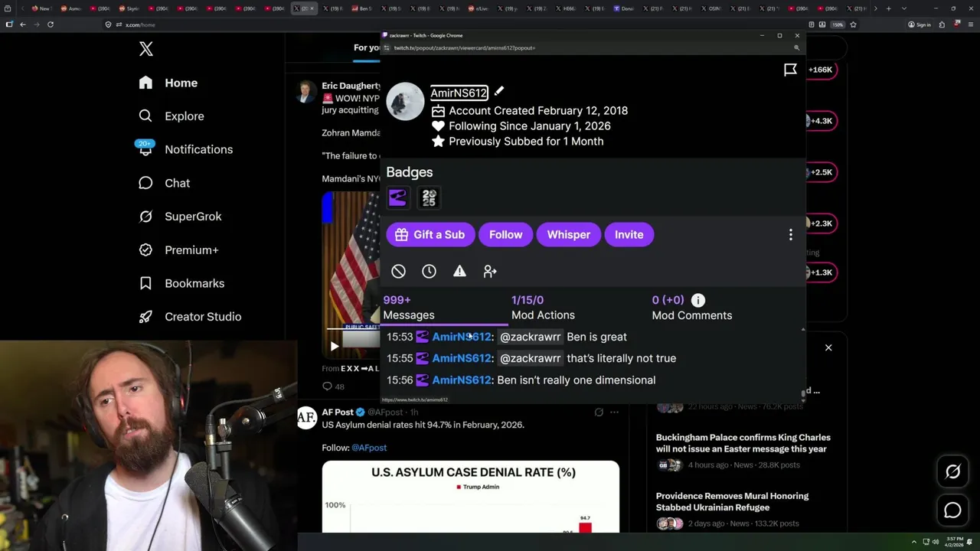
Task: Ban user with the ban icon
Action: [x=398, y=272]
